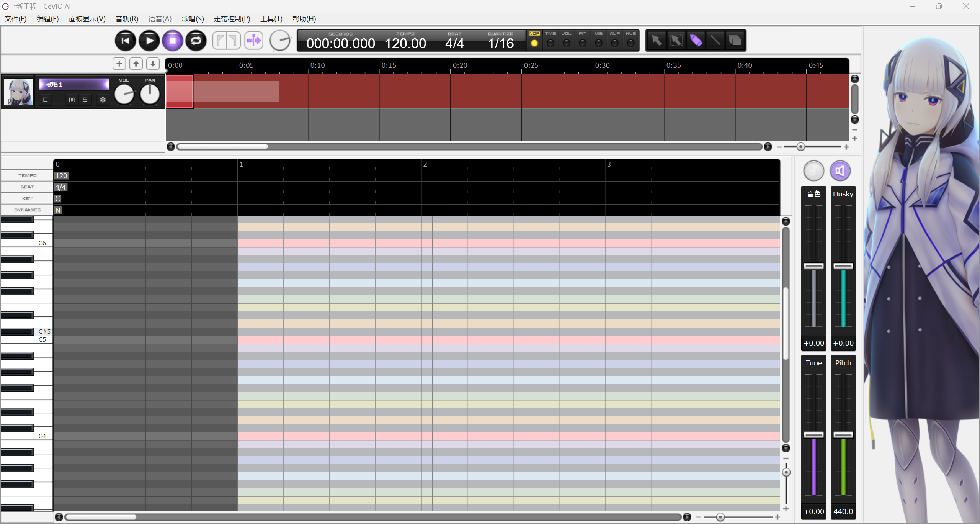This screenshot has height=524, width=980.
Task: Select the HUS husky edit mode
Action: tap(631, 40)
